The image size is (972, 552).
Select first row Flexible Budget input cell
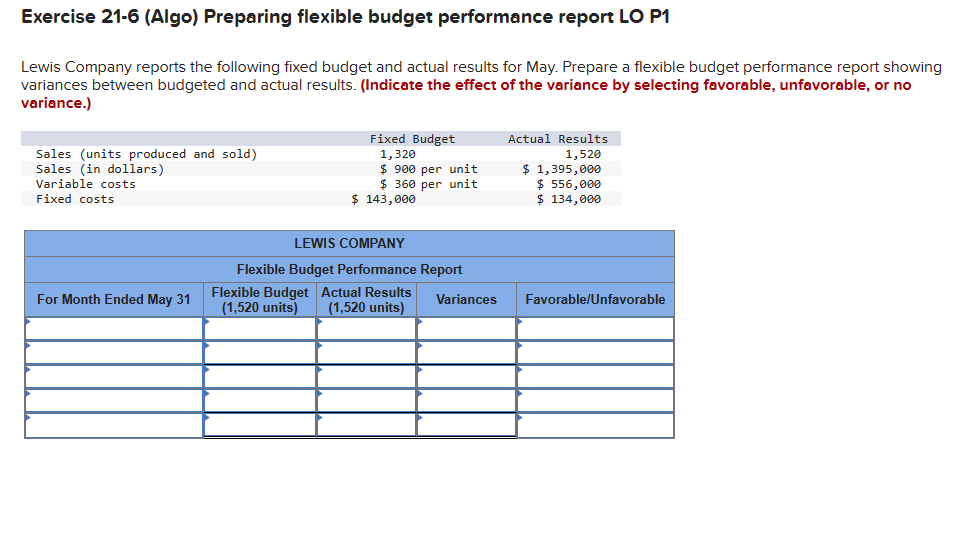pos(260,329)
